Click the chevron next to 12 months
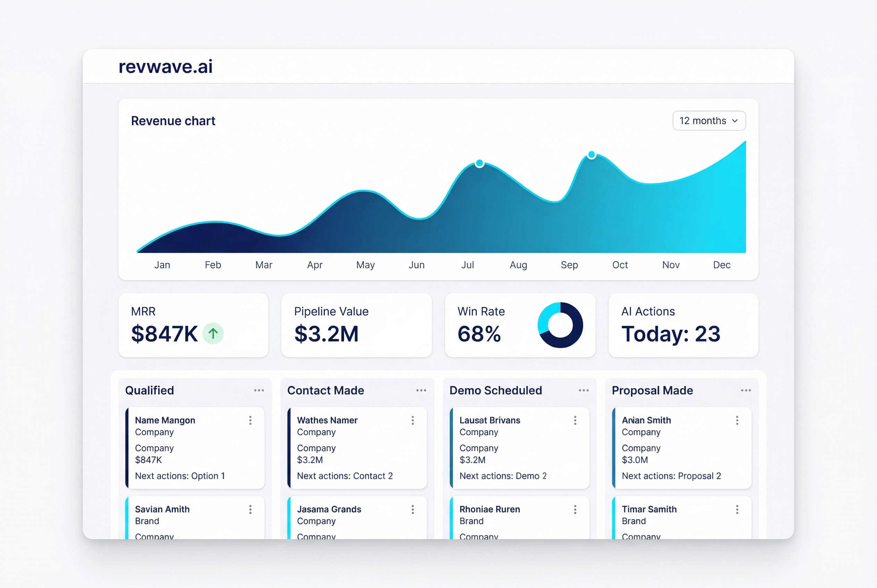Image resolution: width=877 pixels, height=588 pixels. [734, 121]
